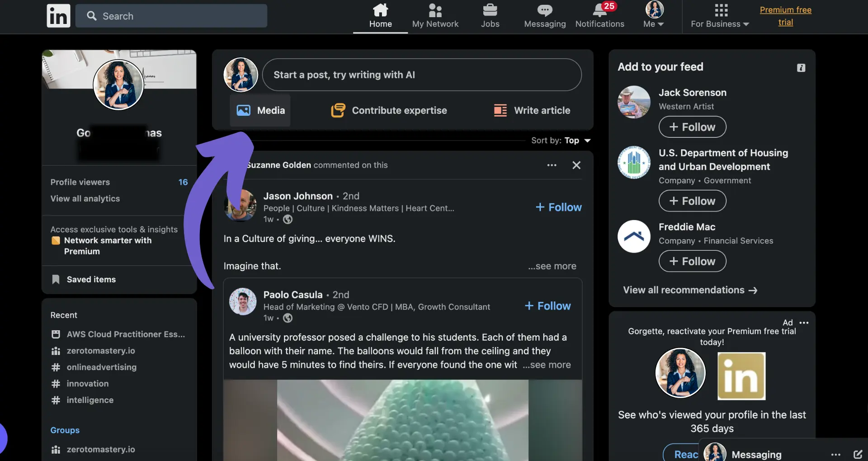Screen dimensions: 868x461
Task: Expand see more on Jason Johnson post
Action: (x=552, y=266)
